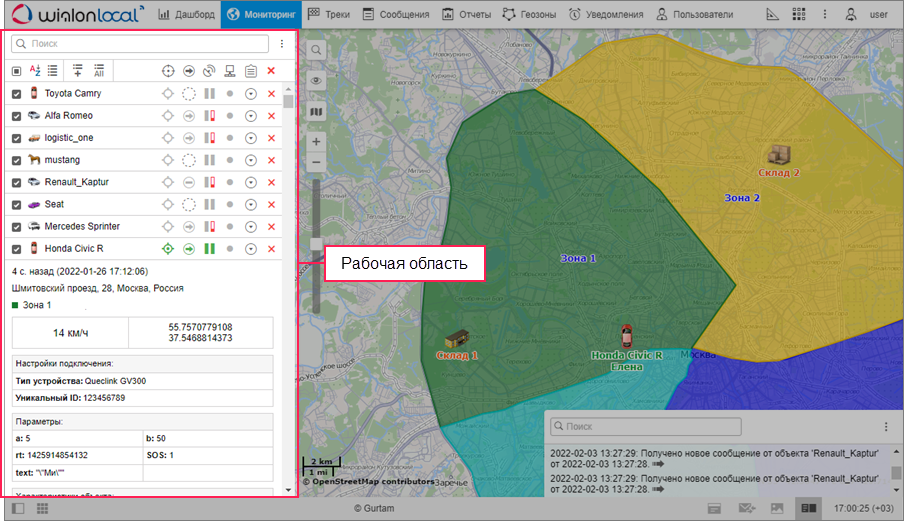Open the Alfa Romeo row actions menu
This screenshot has height=521, width=904.
[x=251, y=116]
